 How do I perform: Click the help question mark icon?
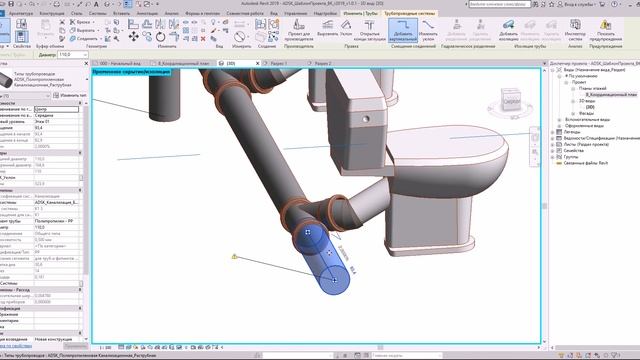tap(614, 4)
